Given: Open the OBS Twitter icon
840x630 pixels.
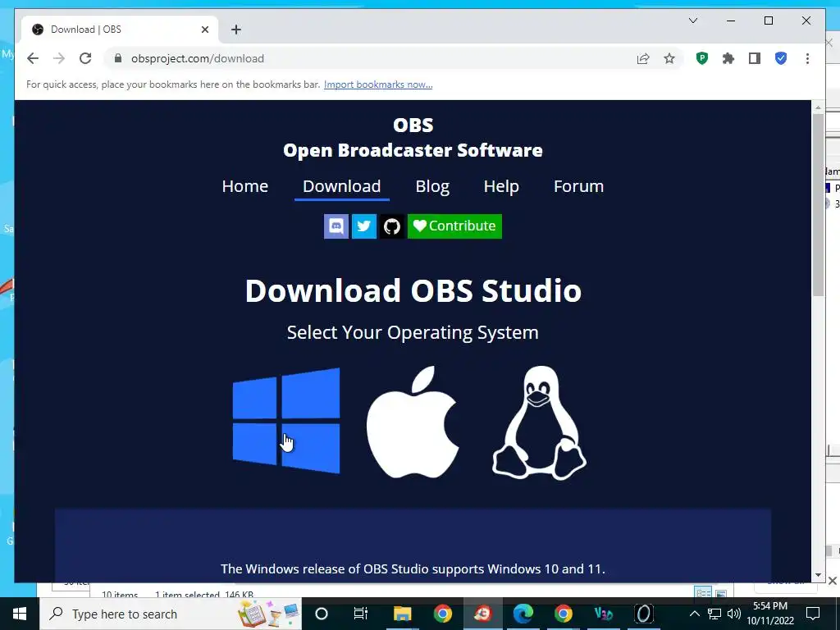Looking at the screenshot, I should coord(364,226).
